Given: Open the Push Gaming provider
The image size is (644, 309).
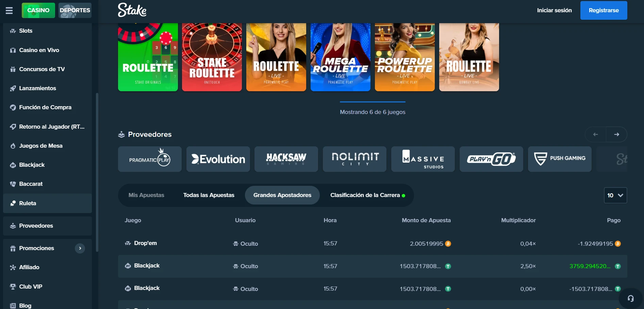Looking at the screenshot, I should tap(560, 159).
